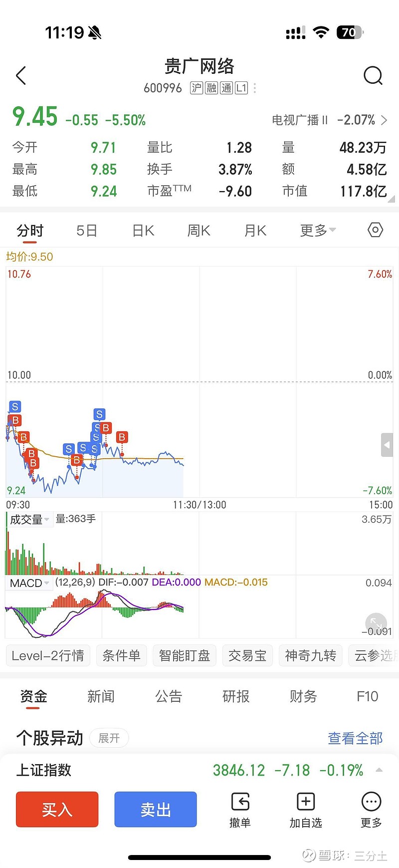Tap the fullscreen expand chart icon
Viewport: 399px width, 868px height.
pos(376,623)
